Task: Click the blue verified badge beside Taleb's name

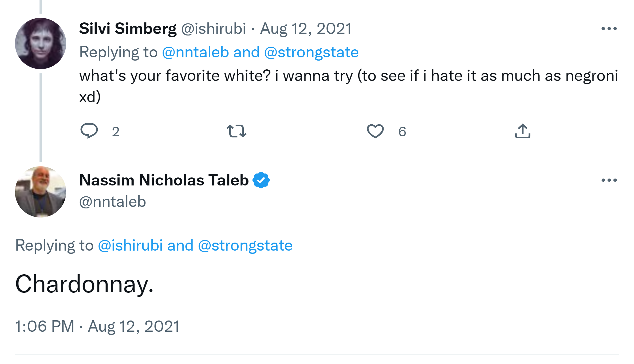Action: tap(261, 180)
